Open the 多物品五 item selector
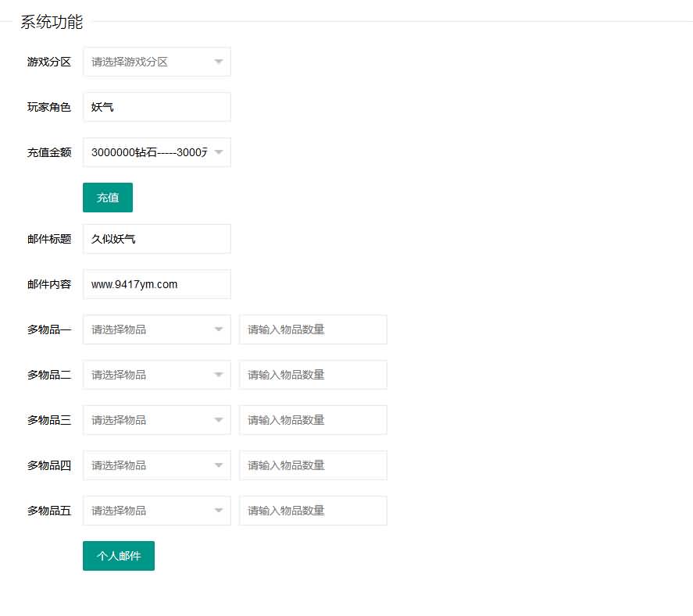 [156, 510]
